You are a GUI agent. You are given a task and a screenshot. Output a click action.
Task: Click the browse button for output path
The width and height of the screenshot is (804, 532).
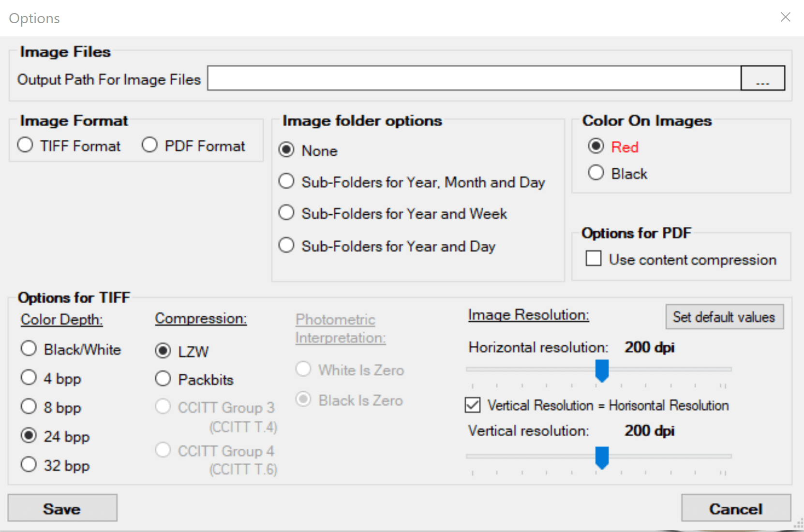tap(762, 78)
